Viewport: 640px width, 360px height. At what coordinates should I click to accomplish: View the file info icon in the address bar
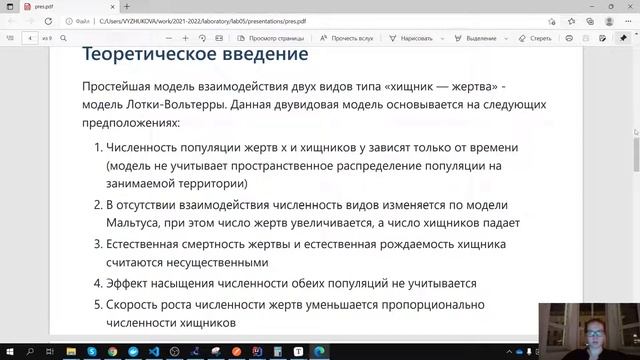click(69, 21)
